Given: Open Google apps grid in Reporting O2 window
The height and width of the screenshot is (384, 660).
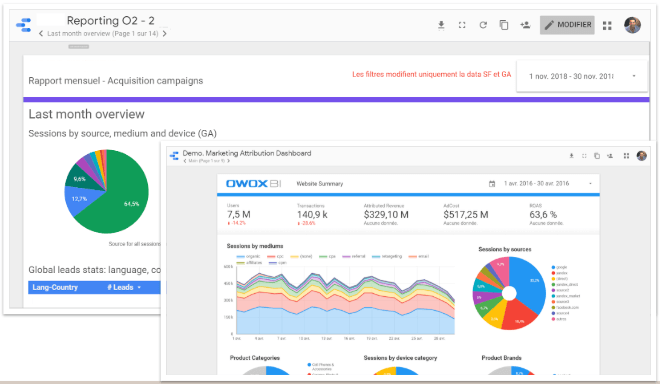Looking at the screenshot, I should click(x=607, y=26).
